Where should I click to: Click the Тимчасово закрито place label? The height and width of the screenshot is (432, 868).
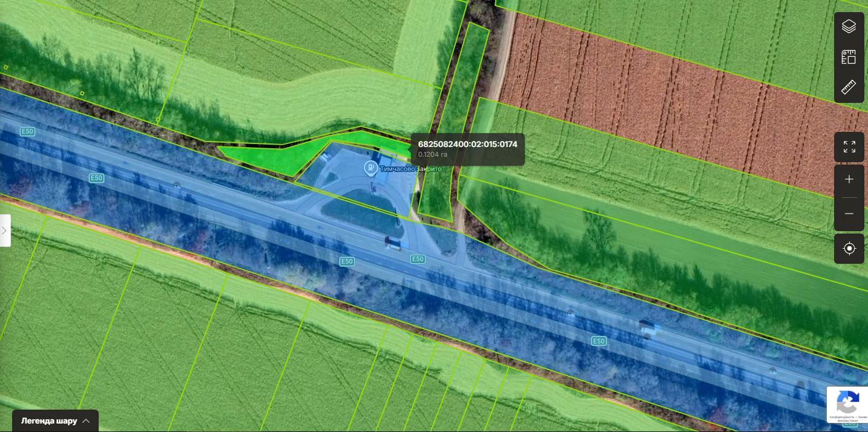tap(410, 169)
